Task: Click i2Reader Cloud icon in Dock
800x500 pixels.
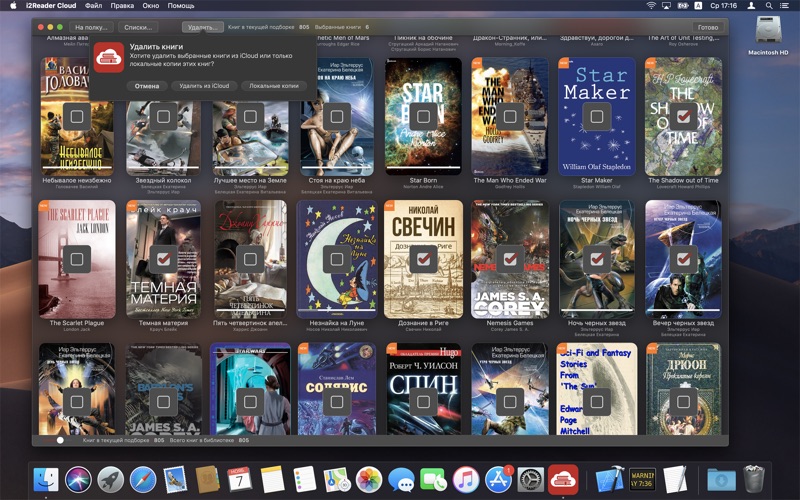Action: (563, 480)
